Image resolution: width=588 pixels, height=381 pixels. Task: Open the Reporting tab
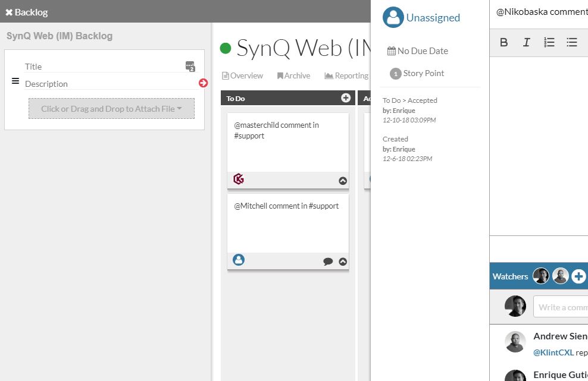(x=346, y=75)
